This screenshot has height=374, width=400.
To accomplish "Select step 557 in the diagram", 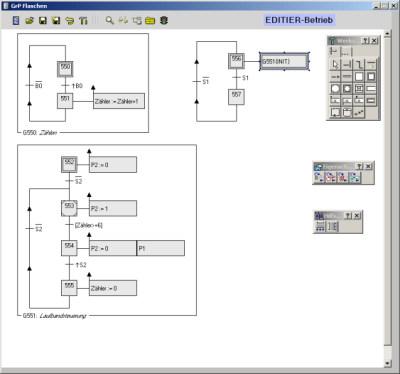I will 236,97.
